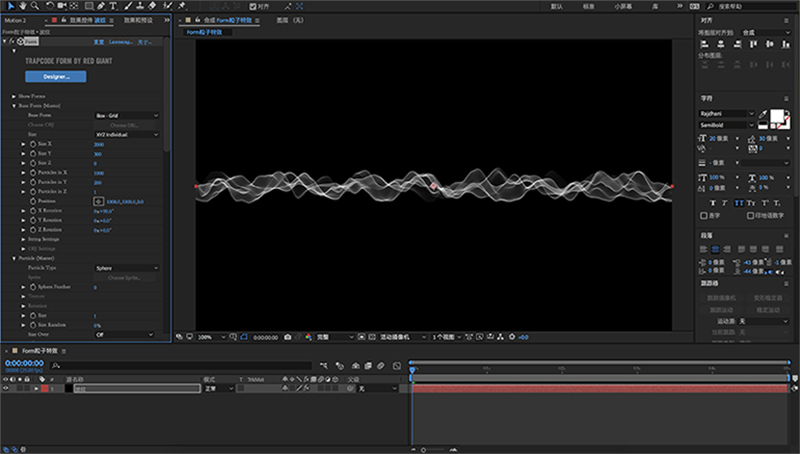Click the motion blur enable icon in timeline
This screenshot has height=454, width=800.
point(381,366)
